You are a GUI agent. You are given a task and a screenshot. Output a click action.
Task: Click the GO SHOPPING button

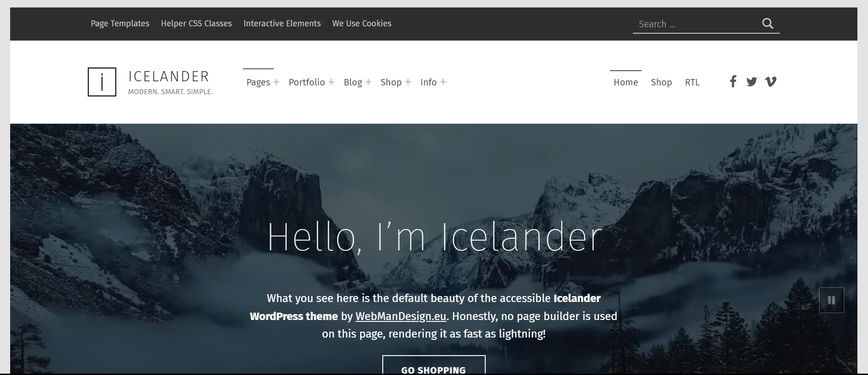pos(434,365)
